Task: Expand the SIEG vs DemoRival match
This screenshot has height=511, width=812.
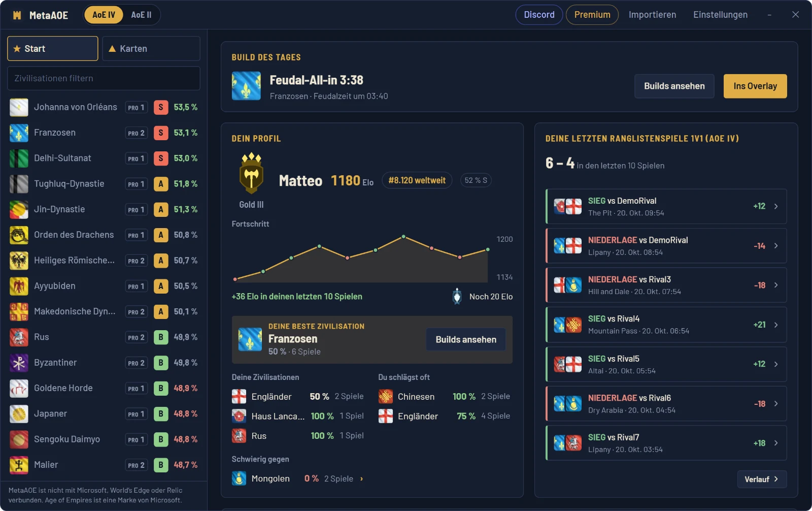Action: 666,206
